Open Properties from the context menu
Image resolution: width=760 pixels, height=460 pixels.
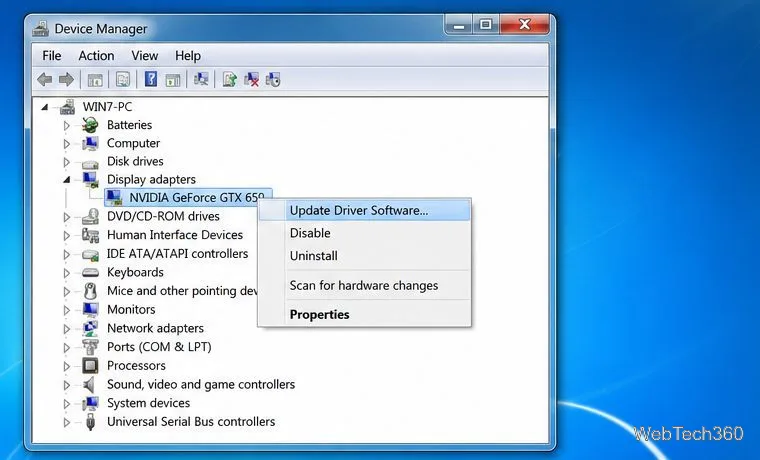point(364,314)
